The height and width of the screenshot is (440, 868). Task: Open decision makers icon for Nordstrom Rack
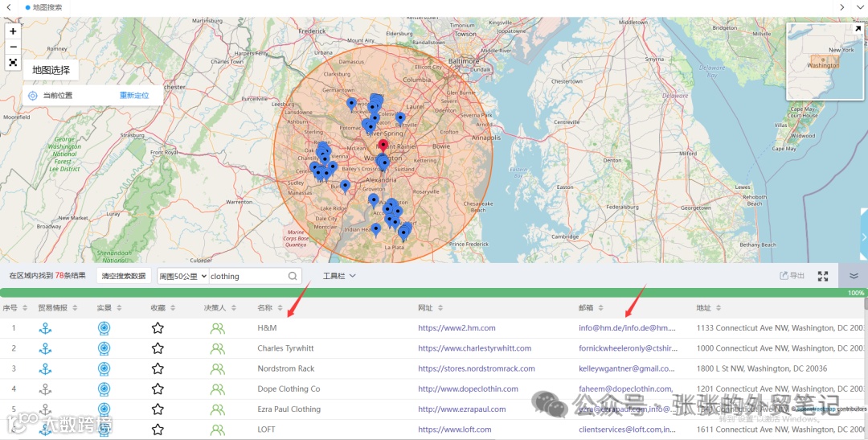point(217,368)
